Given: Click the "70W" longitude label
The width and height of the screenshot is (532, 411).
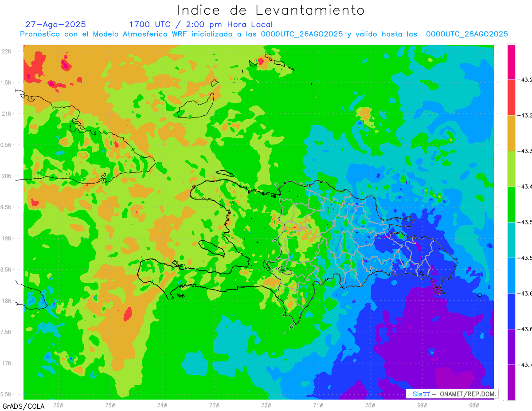Looking at the screenshot, I should pos(370,405).
